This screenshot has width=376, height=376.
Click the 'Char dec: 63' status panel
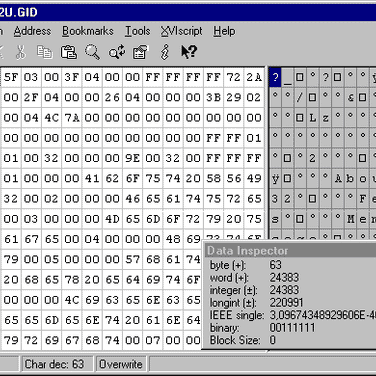(54, 364)
